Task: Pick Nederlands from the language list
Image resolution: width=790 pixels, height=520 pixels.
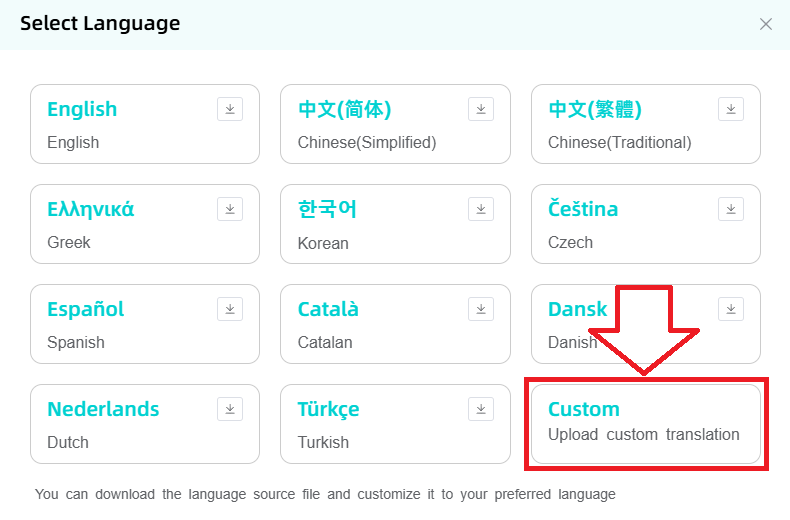Action: coord(120,425)
